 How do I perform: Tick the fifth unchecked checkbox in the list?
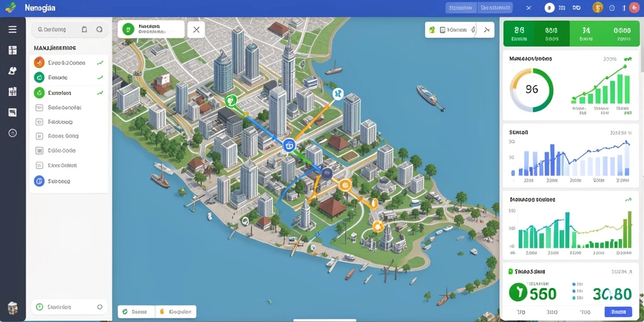click(x=40, y=165)
